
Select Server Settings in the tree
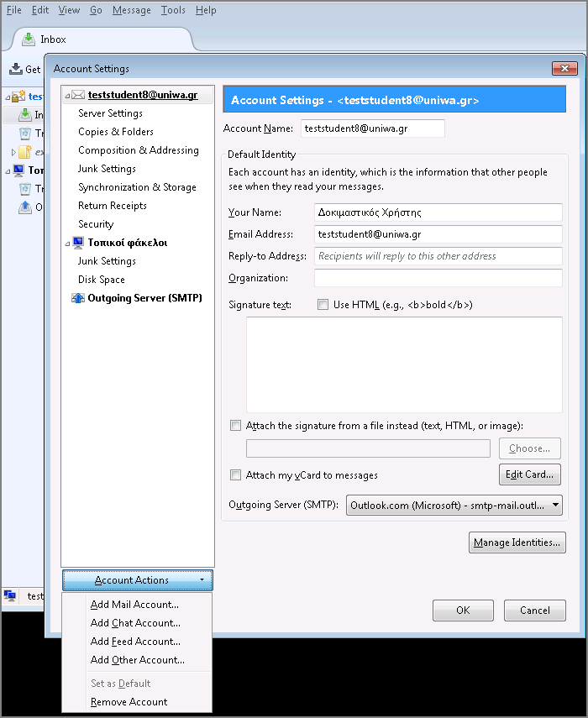point(110,113)
